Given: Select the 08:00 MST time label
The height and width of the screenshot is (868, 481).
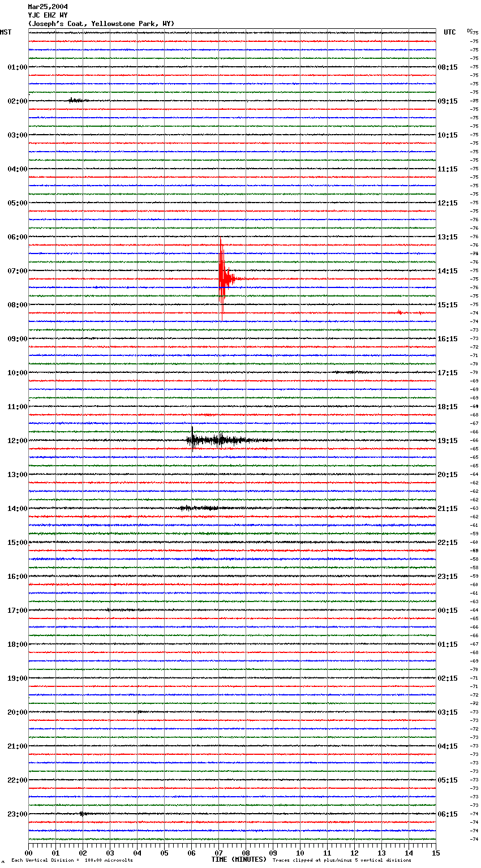Looking at the screenshot, I should tap(18, 305).
